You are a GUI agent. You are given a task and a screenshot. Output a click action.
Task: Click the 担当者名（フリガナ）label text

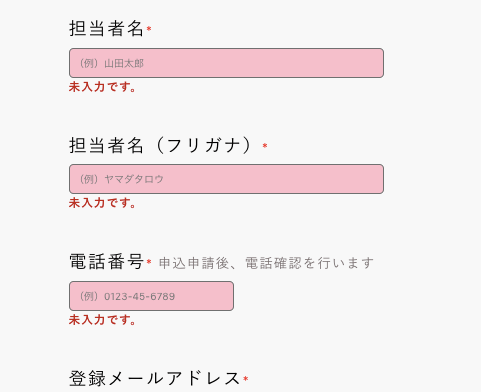click(160, 146)
